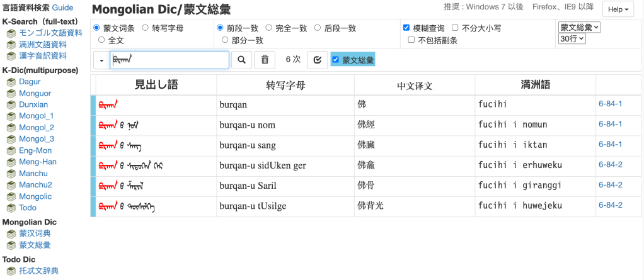Open the Dagur dictionary book icon

click(x=11, y=82)
